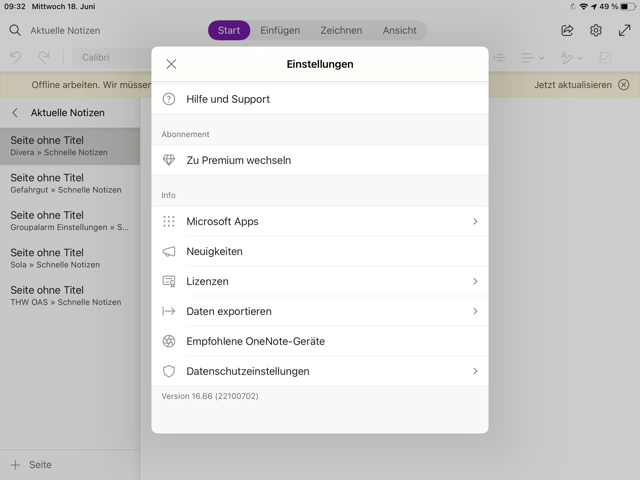640x480 pixels.
Task: Click the export arrow icon
Action: tap(169, 311)
